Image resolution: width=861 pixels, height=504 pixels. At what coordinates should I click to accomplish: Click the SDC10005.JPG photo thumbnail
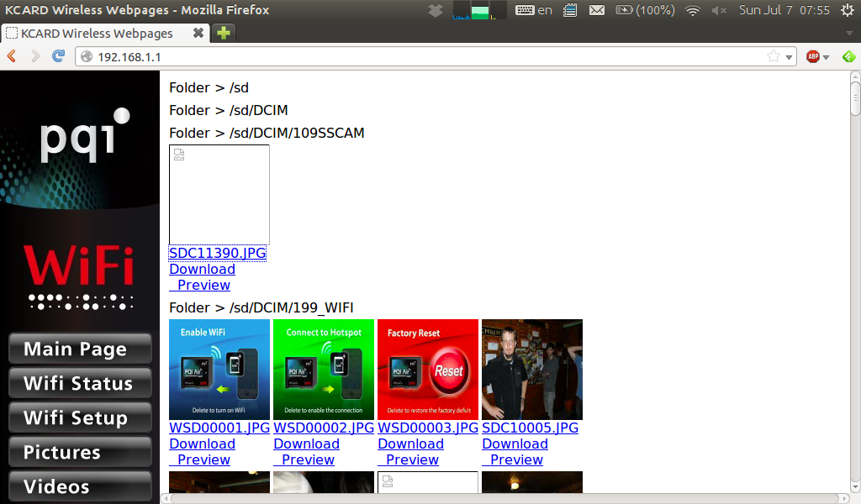tap(532, 370)
